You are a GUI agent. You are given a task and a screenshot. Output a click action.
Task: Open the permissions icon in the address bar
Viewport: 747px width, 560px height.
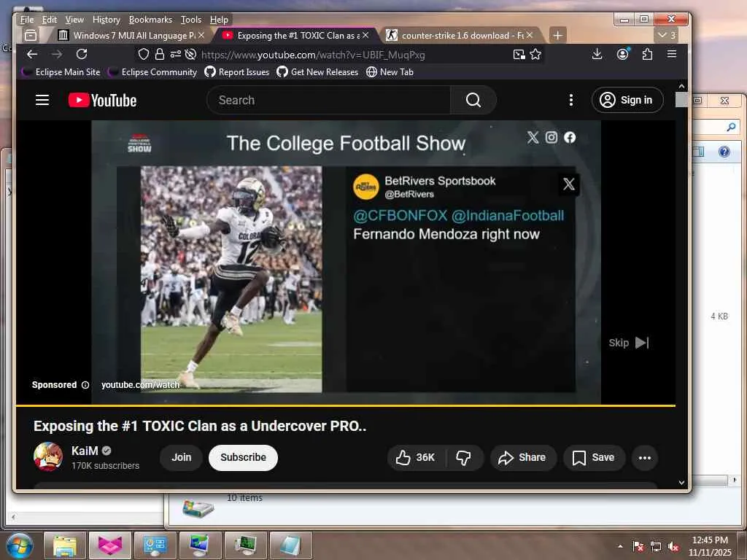tap(175, 54)
